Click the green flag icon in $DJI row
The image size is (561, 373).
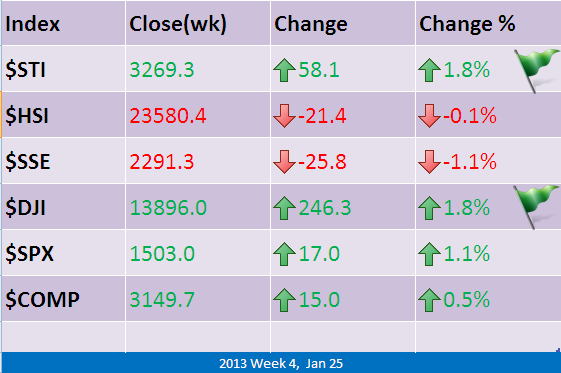tap(537, 207)
